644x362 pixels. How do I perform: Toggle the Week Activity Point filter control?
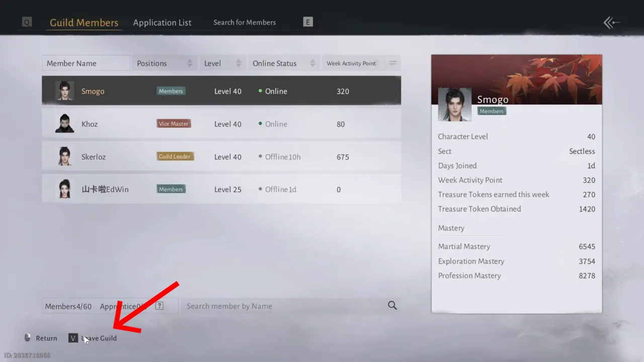tap(392, 63)
